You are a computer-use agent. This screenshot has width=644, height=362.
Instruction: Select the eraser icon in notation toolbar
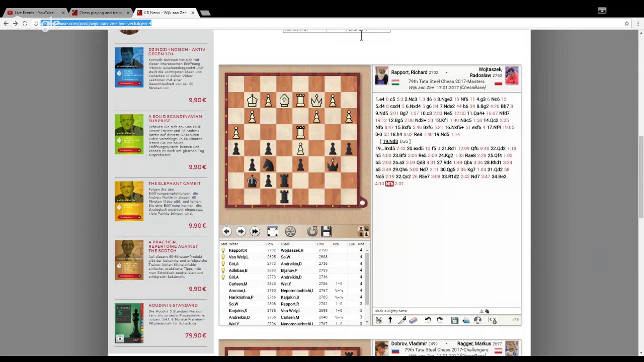click(x=413, y=320)
